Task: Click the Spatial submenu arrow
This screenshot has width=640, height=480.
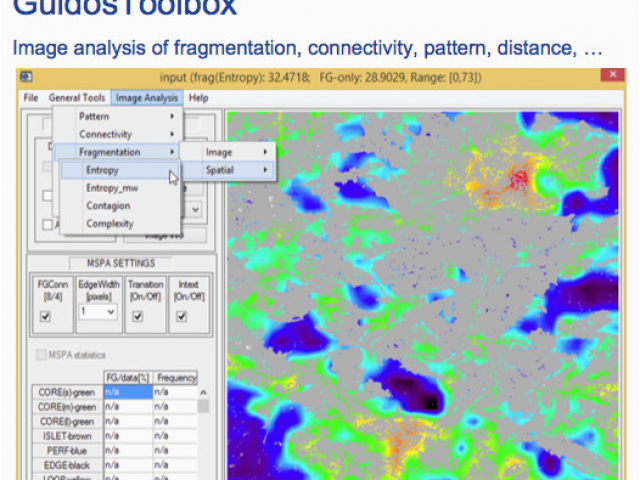Action: point(265,169)
